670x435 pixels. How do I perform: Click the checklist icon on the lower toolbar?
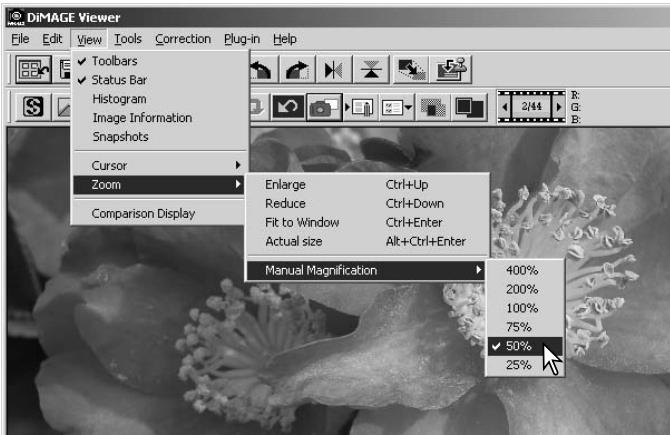[x=392, y=108]
